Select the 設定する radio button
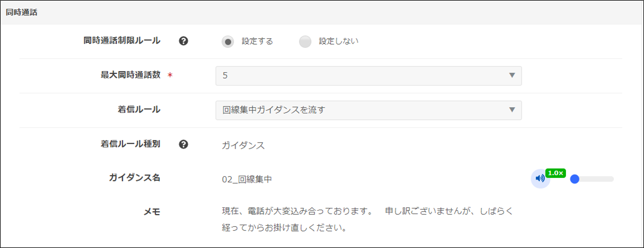Screen dimensions: 644x248 point(227,42)
